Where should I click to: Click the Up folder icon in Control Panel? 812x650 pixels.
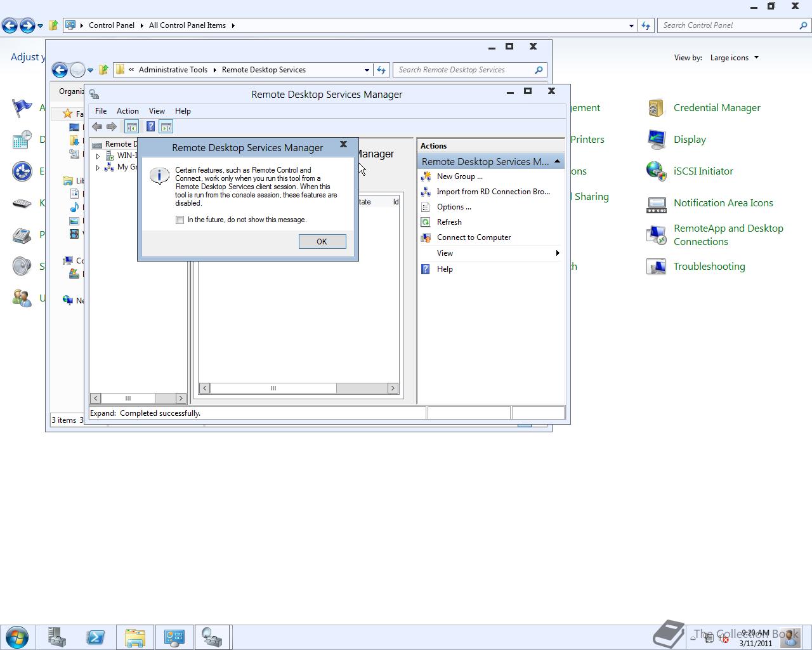click(x=54, y=25)
